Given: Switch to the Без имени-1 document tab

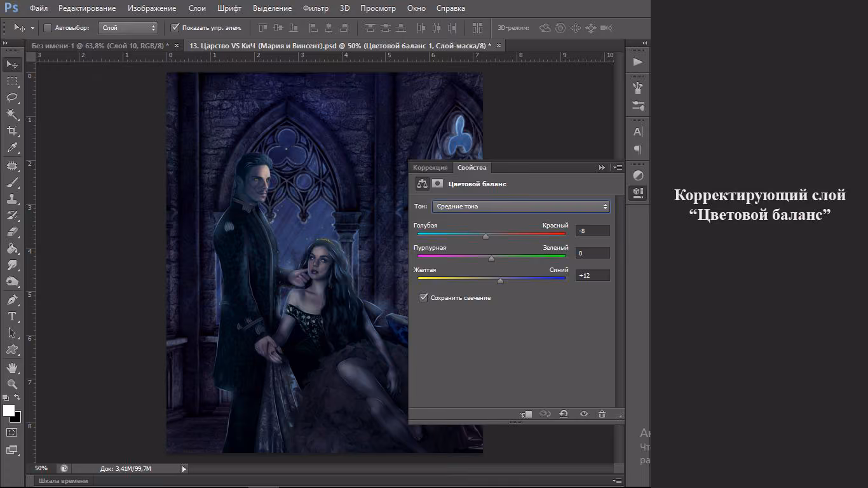Looking at the screenshot, I should click(x=100, y=46).
